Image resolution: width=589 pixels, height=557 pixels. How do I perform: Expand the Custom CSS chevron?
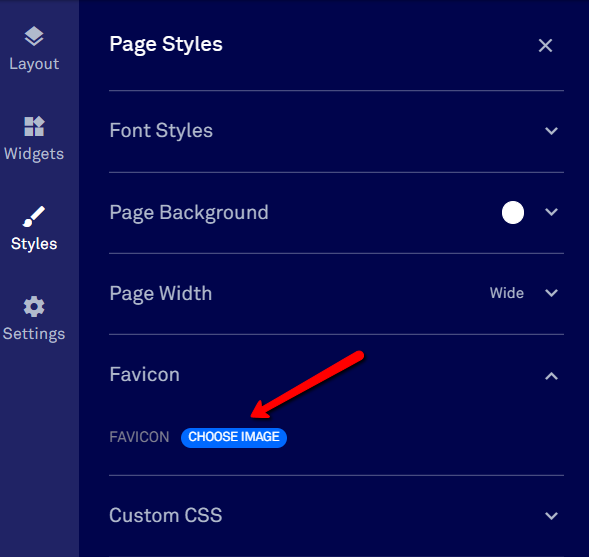click(551, 515)
